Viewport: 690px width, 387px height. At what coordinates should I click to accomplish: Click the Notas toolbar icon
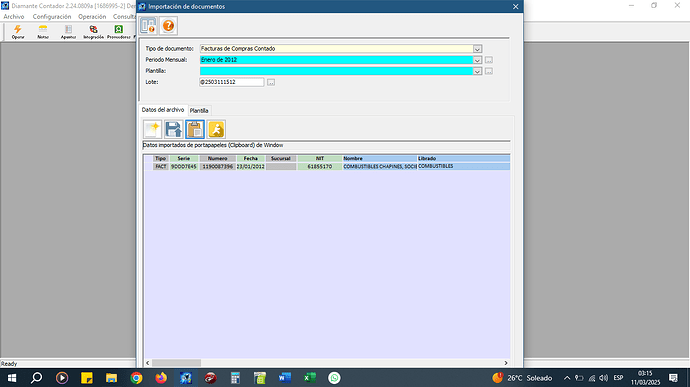click(x=43, y=32)
